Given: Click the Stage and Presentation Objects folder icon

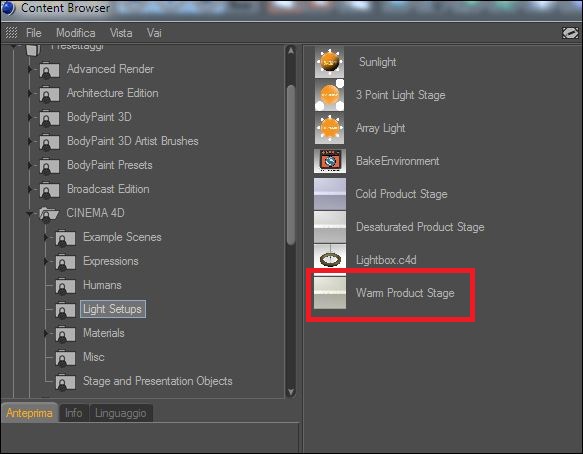Looking at the screenshot, I should point(65,382).
